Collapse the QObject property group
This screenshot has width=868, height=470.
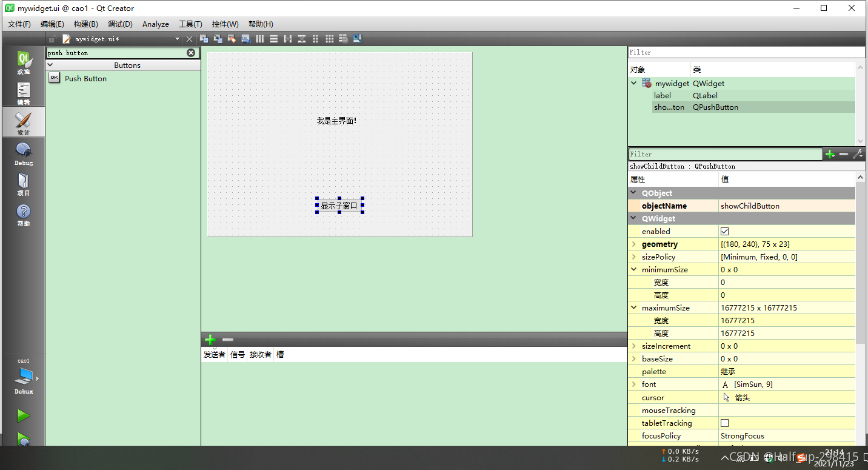(634, 193)
